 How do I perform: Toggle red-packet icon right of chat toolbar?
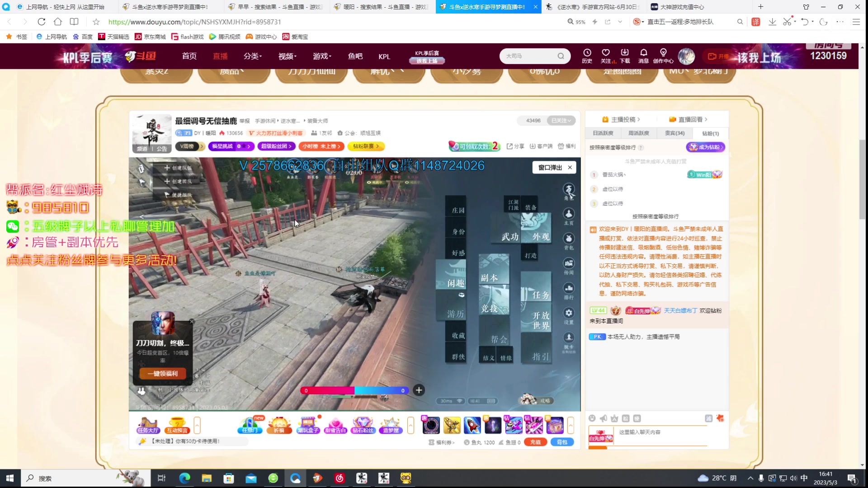[x=720, y=418]
